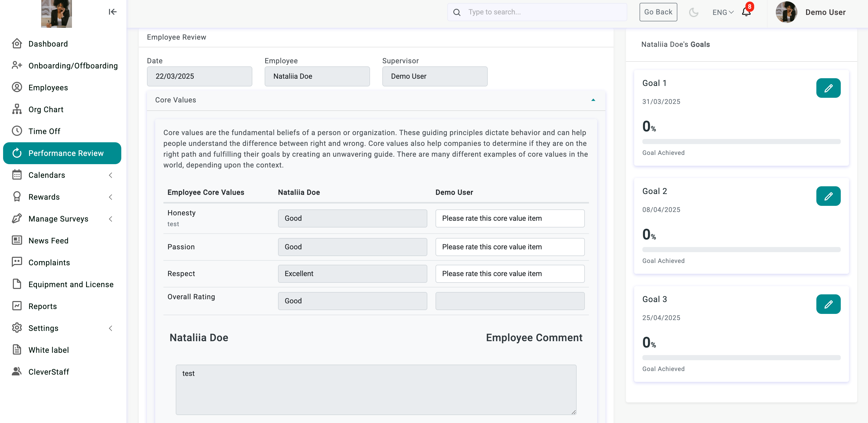Click the collapse sidebar arrow icon

click(113, 12)
